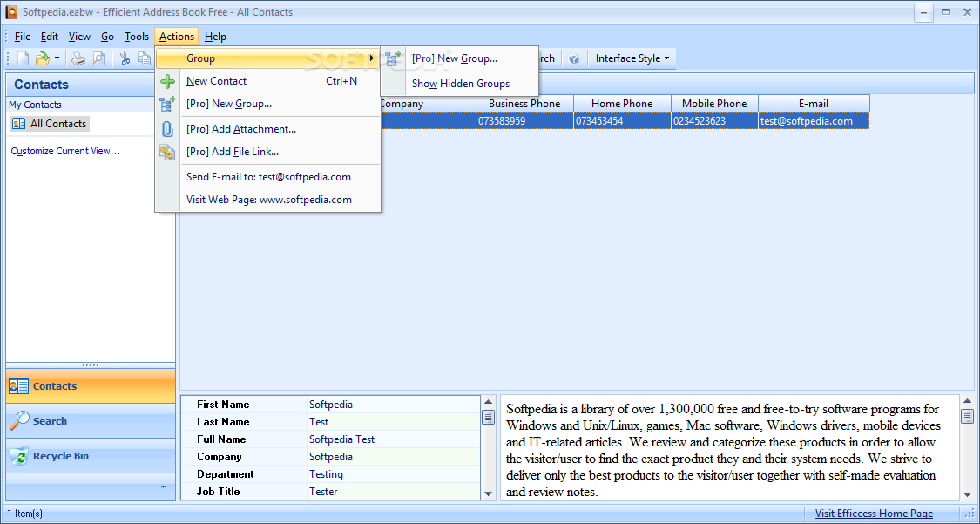980x524 pixels.
Task: Switch to Contacts navigation pane button
Action: pyautogui.click(x=91, y=386)
